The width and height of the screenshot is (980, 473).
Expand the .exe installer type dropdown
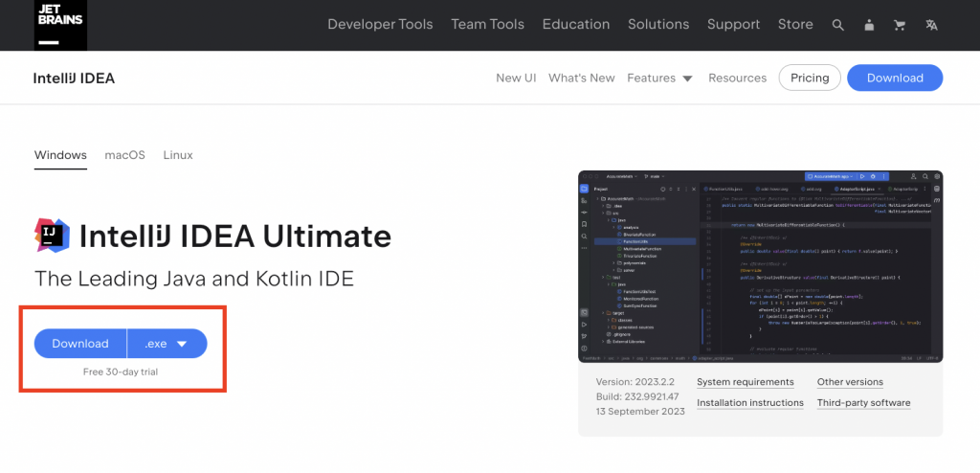tap(167, 344)
